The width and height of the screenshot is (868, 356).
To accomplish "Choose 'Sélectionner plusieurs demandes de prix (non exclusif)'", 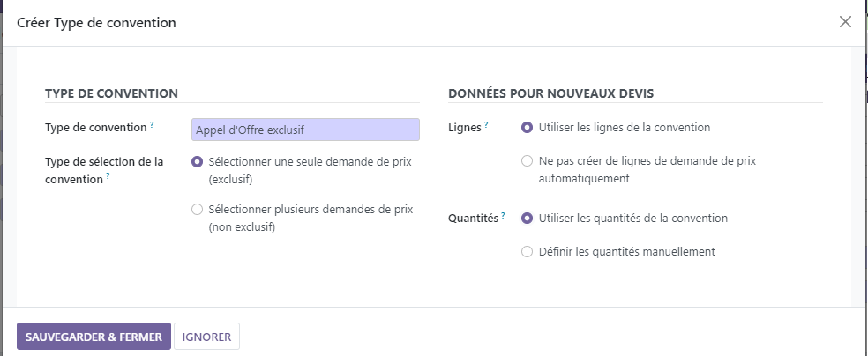I will point(197,210).
